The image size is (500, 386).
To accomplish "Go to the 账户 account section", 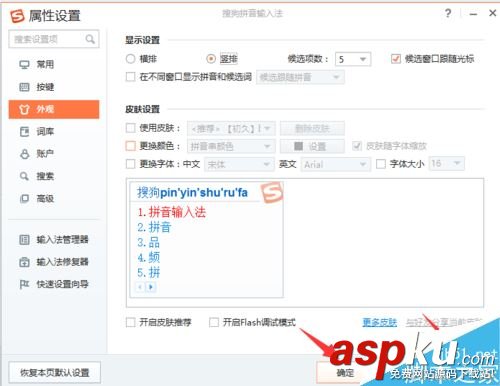I will [54, 154].
